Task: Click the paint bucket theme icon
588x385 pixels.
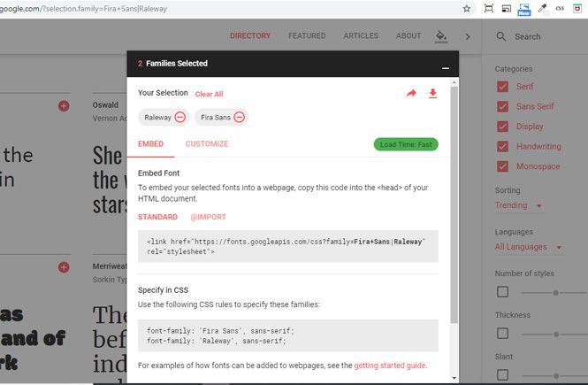Action: tap(441, 36)
